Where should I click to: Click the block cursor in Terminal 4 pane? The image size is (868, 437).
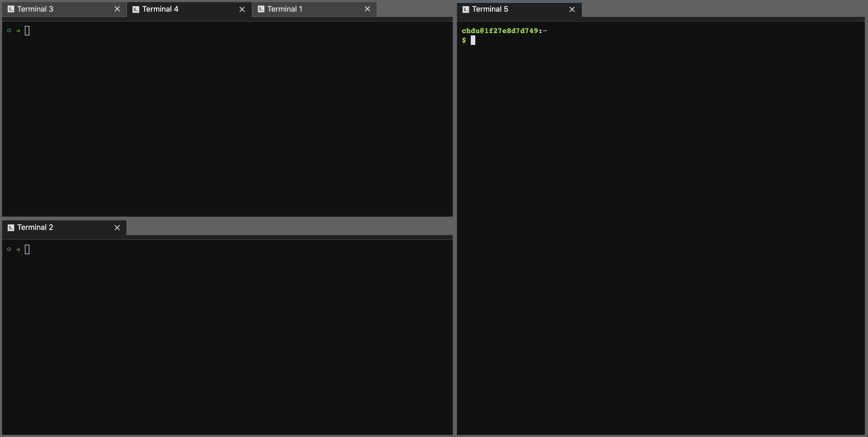27,31
